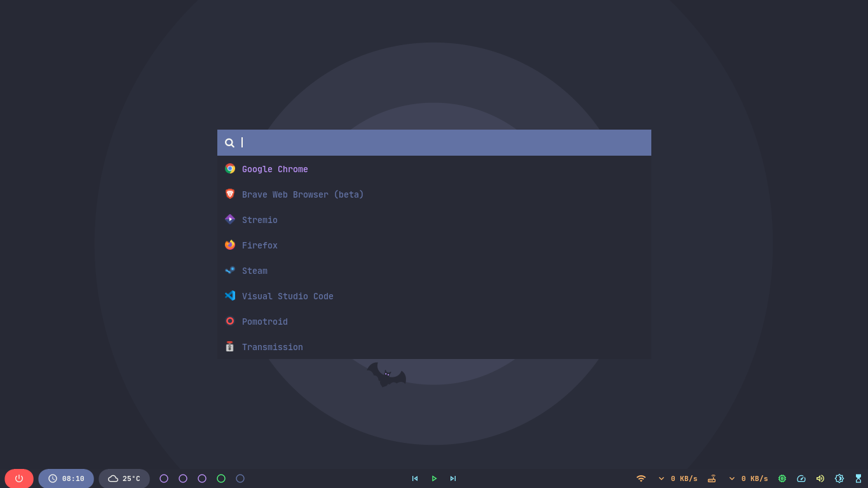The height and width of the screenshot is (488, 868).
Task: Launch Transmission via its icon
Action: [230, 346]
